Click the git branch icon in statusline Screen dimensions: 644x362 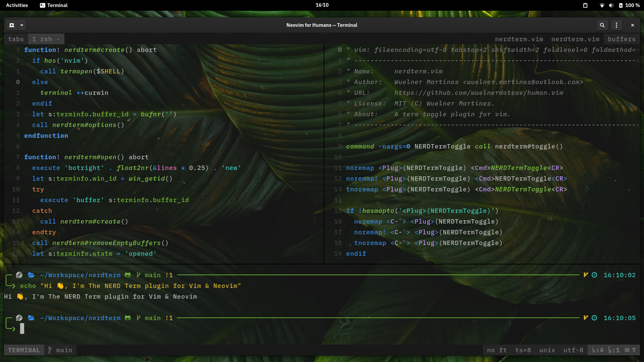coord(50,350)
